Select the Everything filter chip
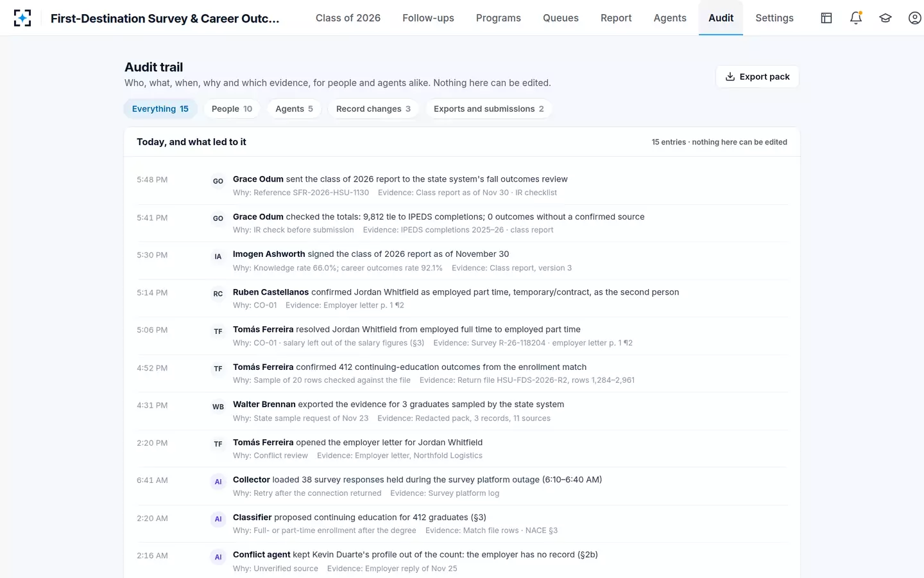 pos(160,109)
